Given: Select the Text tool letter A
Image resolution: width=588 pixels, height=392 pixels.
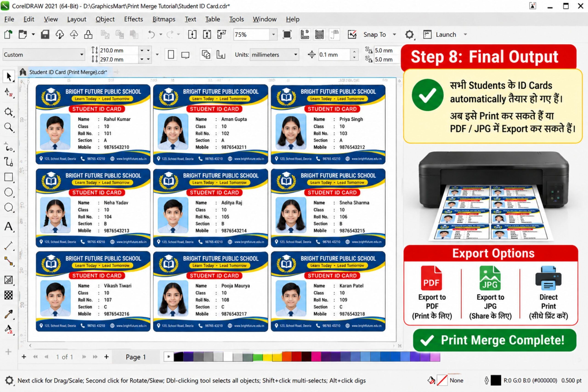Looking at the screenshot, I should [x=9, y=226].
